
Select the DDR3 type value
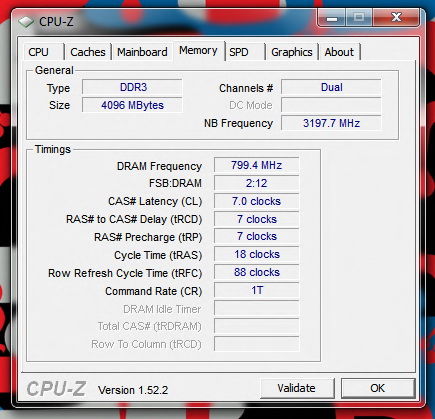coord(132,87)
